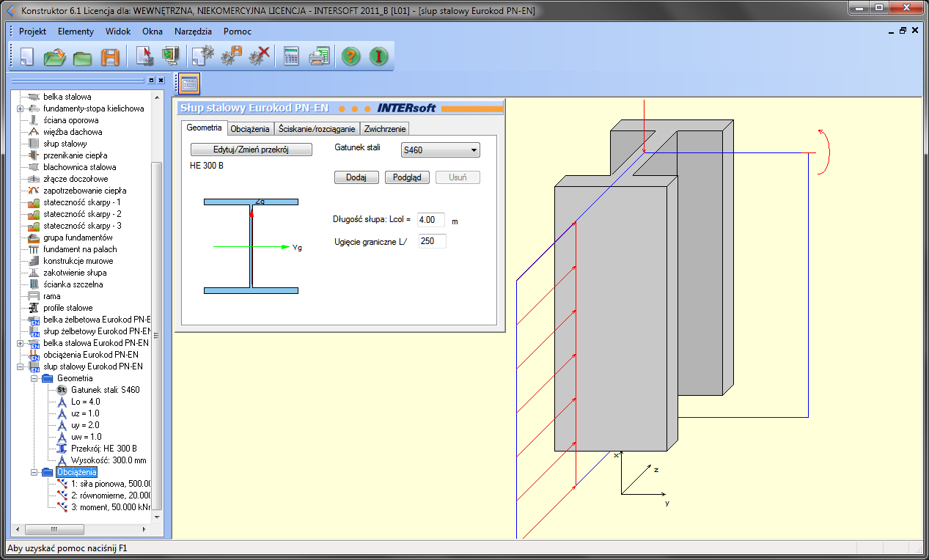
Task: Click the load icon beside '1: siła pionowa'
Action: pos(62,484)
